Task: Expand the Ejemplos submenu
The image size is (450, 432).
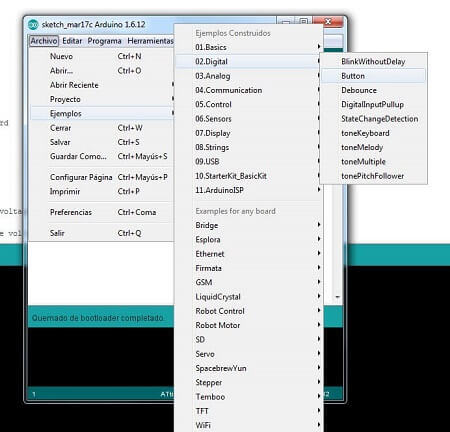Action: coord(102,114)
